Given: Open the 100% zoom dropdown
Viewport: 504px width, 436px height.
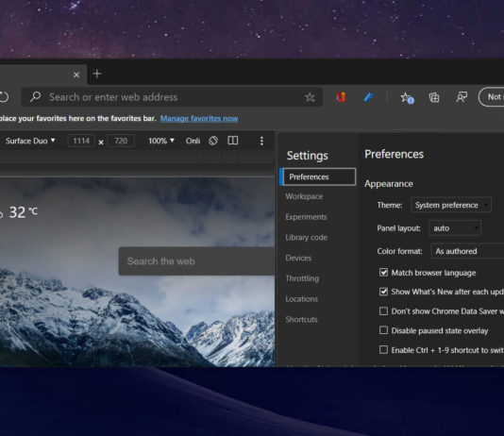Looking at the screenshot, I should click(x=161, y=141).
